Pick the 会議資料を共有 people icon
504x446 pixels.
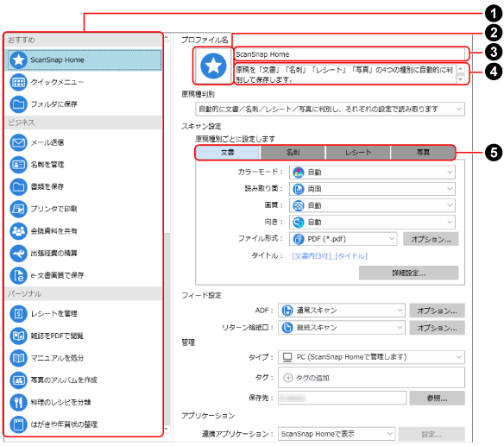18,231
